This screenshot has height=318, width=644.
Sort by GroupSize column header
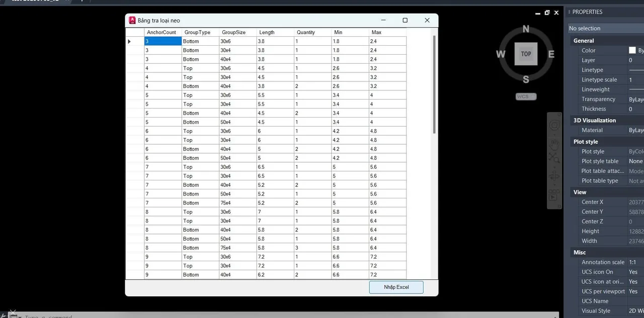pos(238,32)
